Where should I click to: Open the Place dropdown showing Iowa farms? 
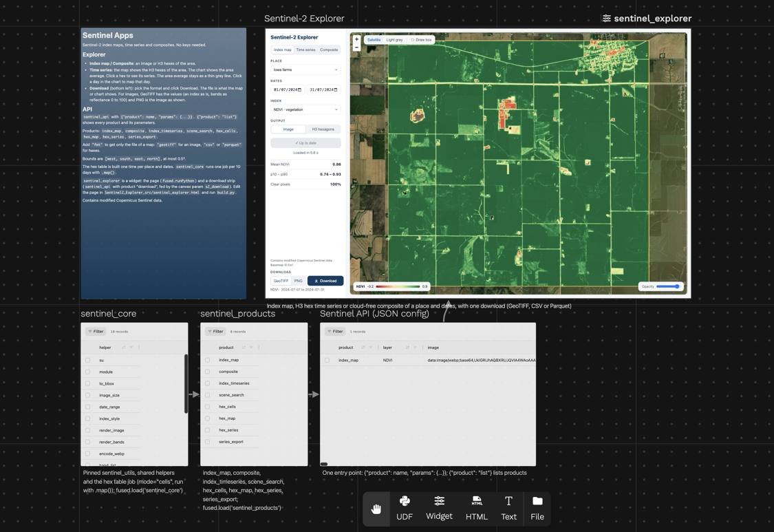(305, 70)
